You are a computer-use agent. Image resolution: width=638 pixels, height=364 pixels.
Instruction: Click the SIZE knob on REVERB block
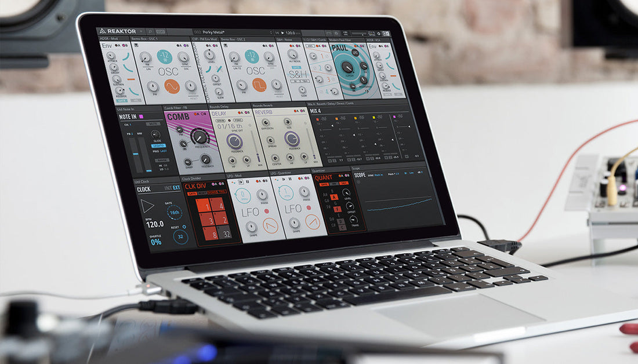288,122
